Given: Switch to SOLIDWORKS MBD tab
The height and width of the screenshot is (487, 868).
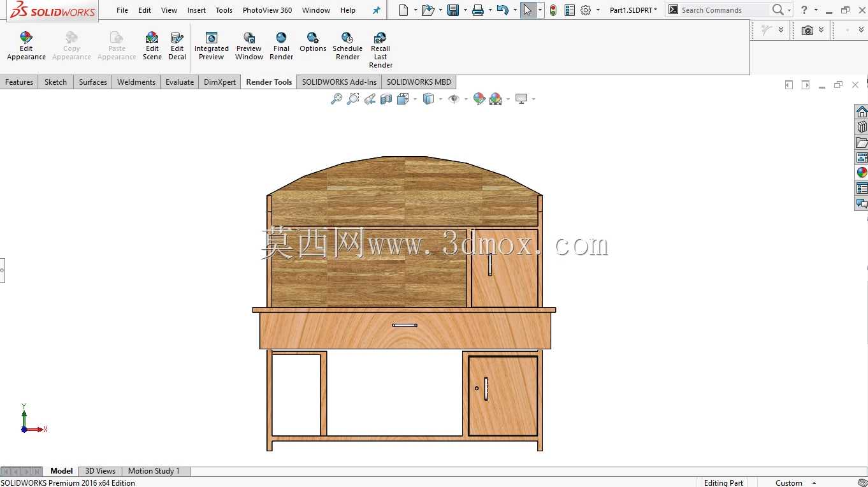Looking at the screenshot, I should click(x=419, y=82).
